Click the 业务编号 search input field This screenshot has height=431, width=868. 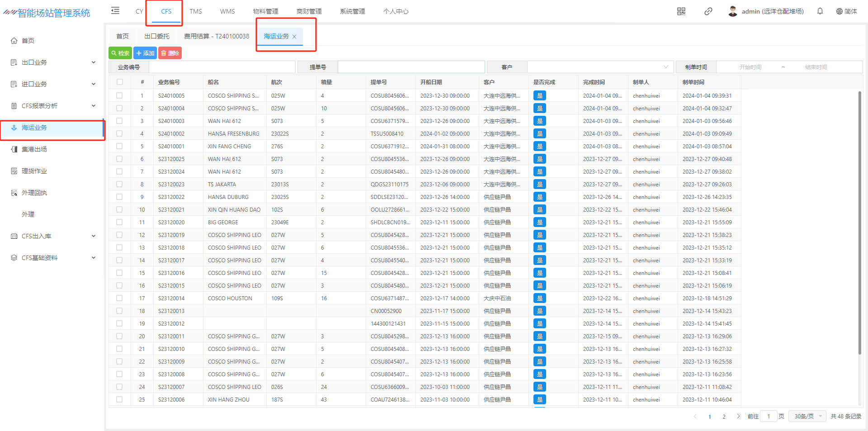tap(222, 67)
